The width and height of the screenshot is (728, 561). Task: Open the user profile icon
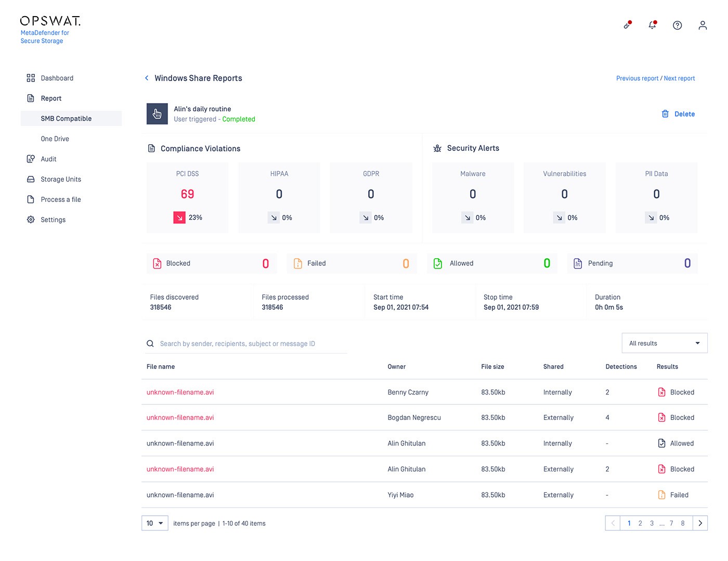703,25
